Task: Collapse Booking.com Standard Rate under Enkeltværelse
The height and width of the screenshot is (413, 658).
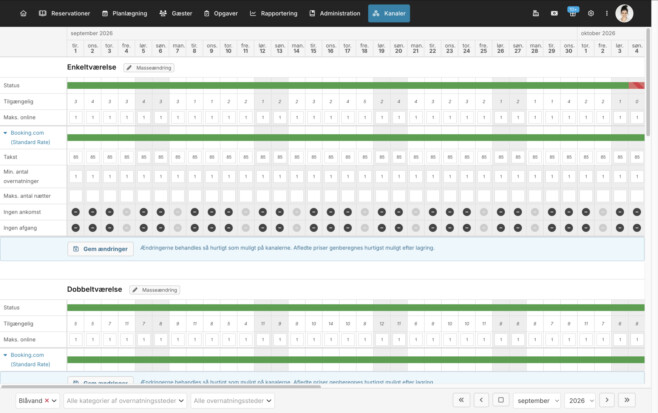Action: [x=5, y=133]
